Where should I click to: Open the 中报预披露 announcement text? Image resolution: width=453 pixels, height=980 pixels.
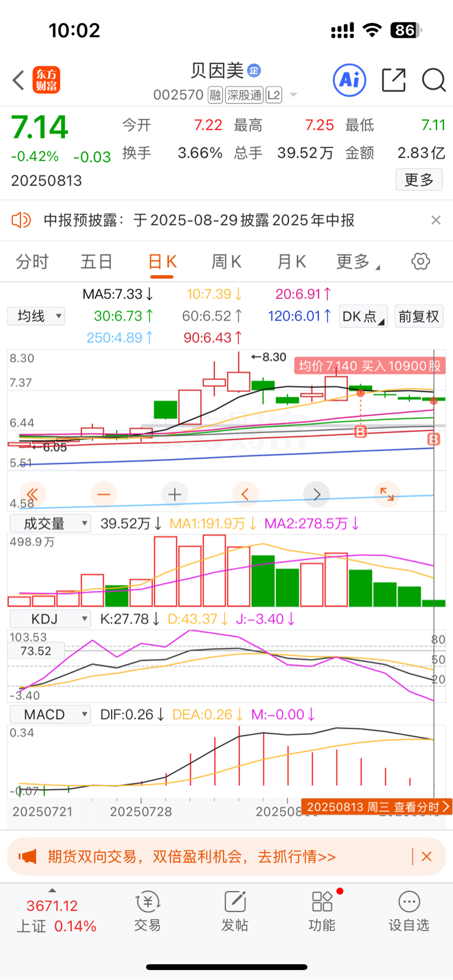click(x=199, y=220)
